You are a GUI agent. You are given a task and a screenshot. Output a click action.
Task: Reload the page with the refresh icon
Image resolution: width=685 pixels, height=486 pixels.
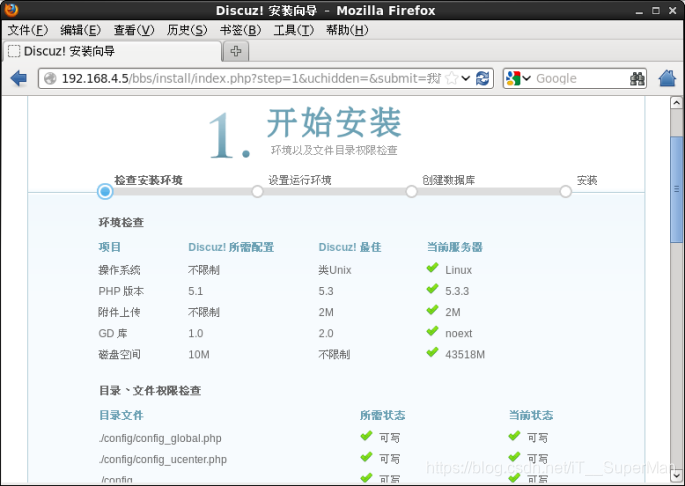tap(482, 79)
